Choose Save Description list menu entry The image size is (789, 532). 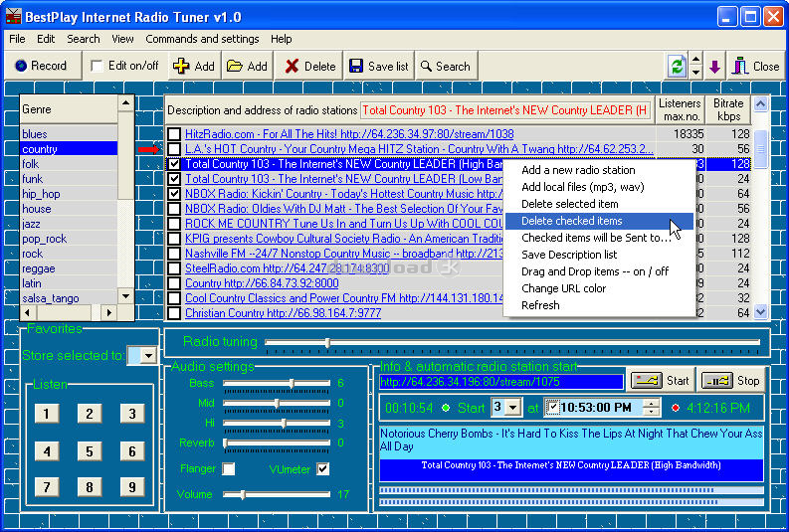599,255
